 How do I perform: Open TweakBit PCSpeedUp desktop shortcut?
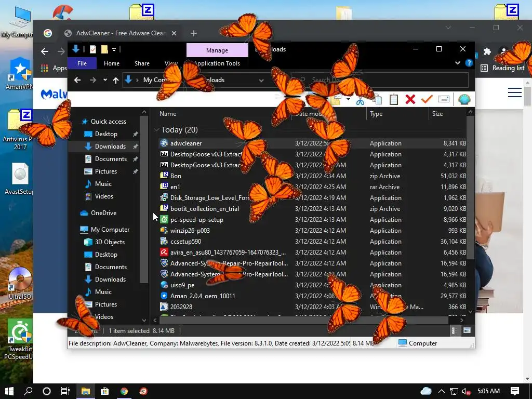[x=19, y=339]
